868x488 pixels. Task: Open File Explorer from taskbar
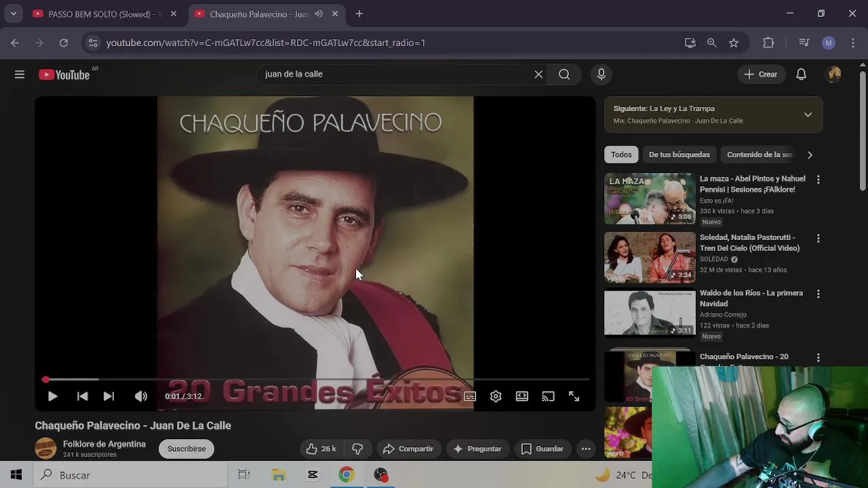[x=279, y=475]
